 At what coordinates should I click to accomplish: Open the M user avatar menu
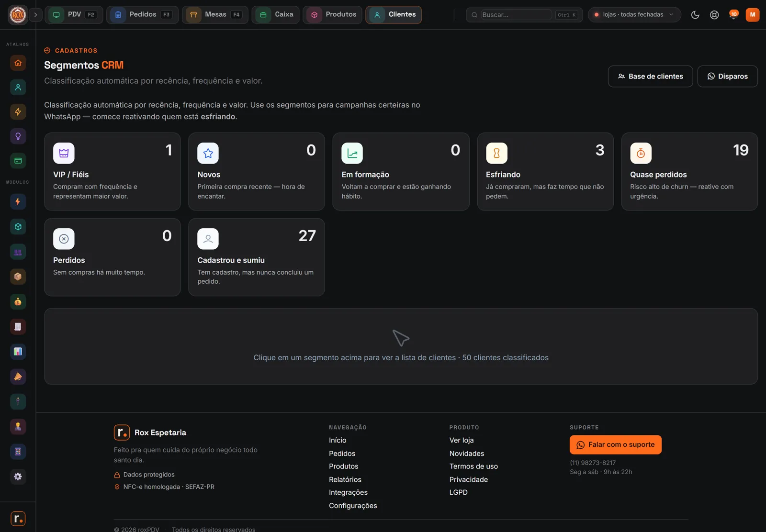(753, 15)
